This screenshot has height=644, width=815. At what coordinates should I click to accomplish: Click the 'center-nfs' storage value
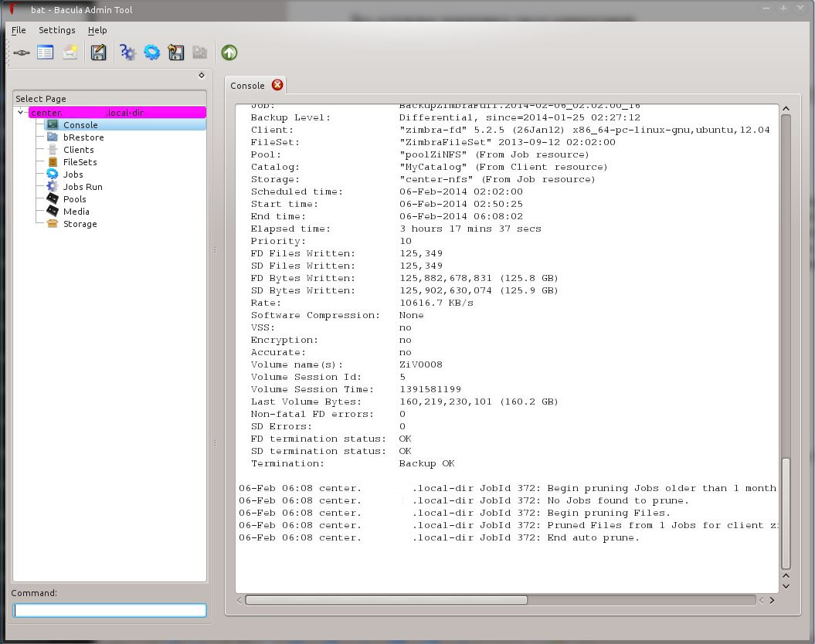coord(436,179)
